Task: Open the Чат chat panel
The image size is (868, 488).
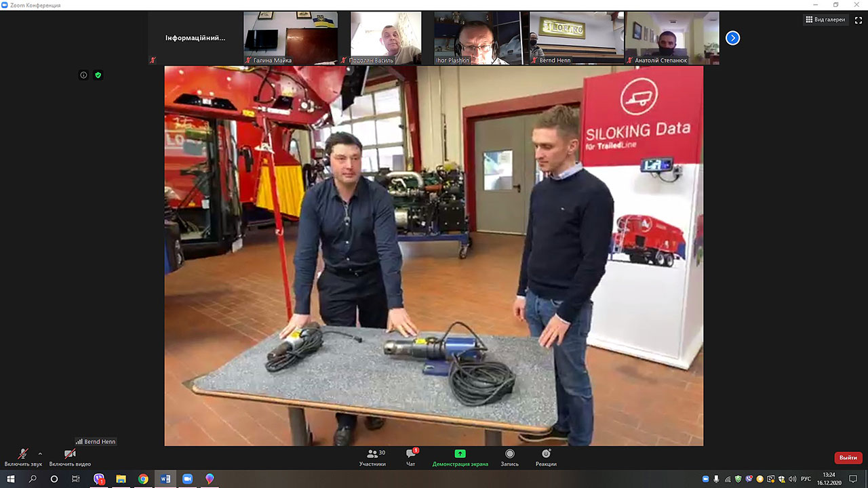Action: [x=411, y=457]
